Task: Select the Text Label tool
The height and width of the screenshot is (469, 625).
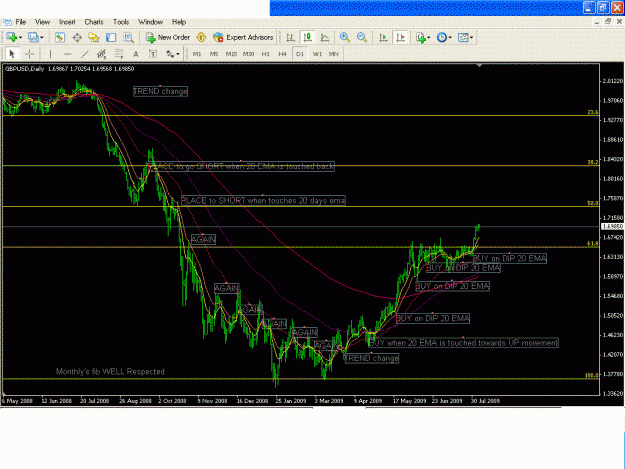Action: click(153, 54)
